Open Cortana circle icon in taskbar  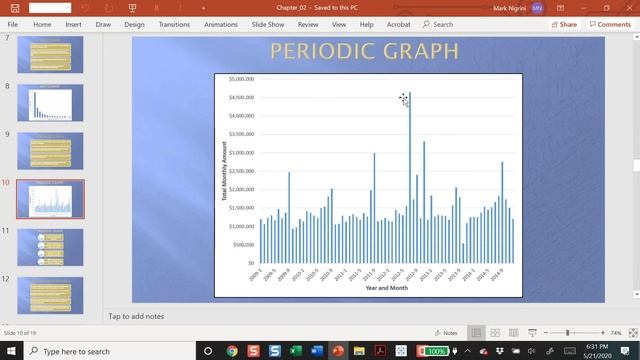click(208, 351)
